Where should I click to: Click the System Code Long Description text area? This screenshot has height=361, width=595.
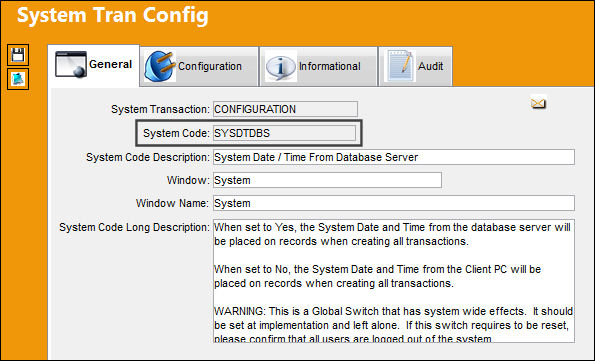coord(394,281)
